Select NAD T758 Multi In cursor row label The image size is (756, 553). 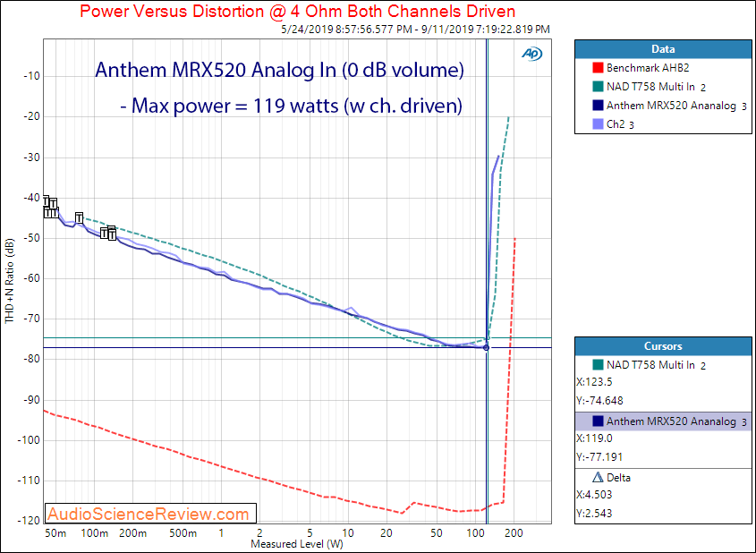(656, 365)
